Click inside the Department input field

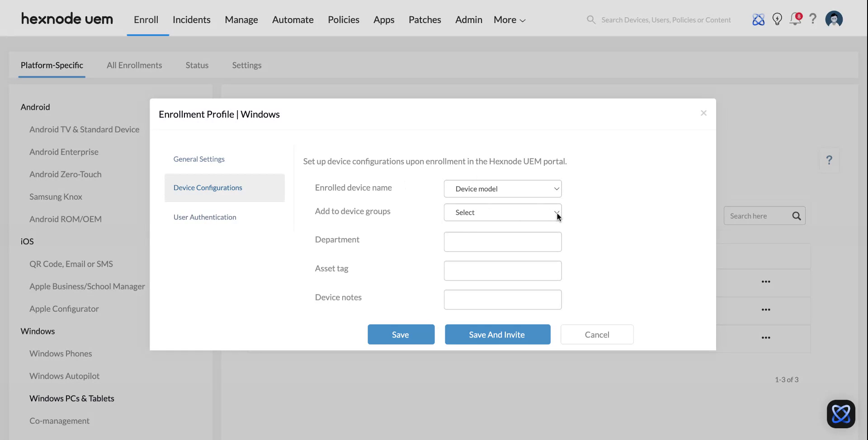(502, 242)
